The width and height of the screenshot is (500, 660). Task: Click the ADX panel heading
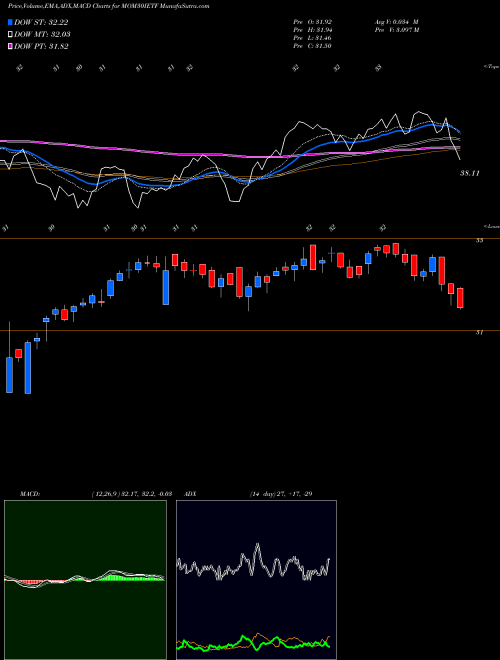coord(190,494)
